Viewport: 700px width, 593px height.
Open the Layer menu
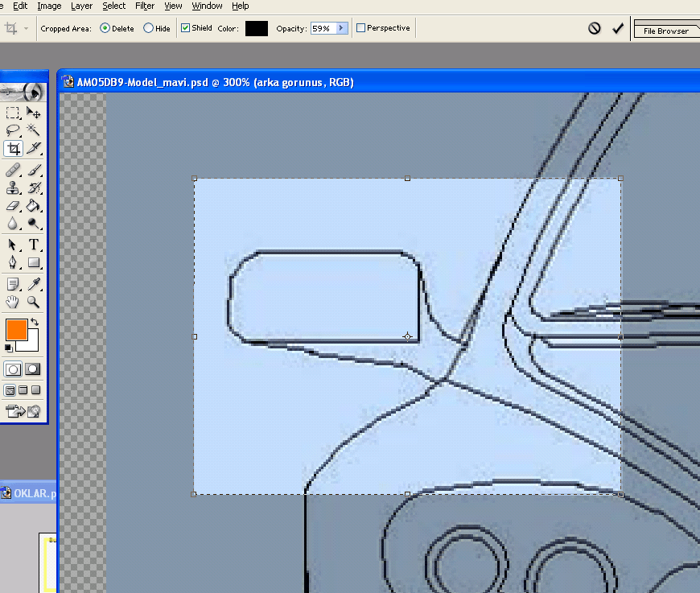[81, 6]
